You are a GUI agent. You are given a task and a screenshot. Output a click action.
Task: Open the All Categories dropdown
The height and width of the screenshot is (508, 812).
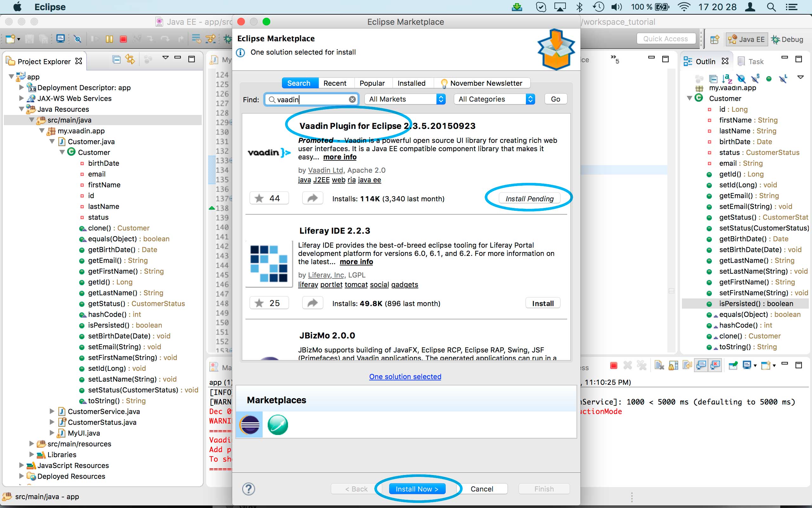[x=494, y=99]
